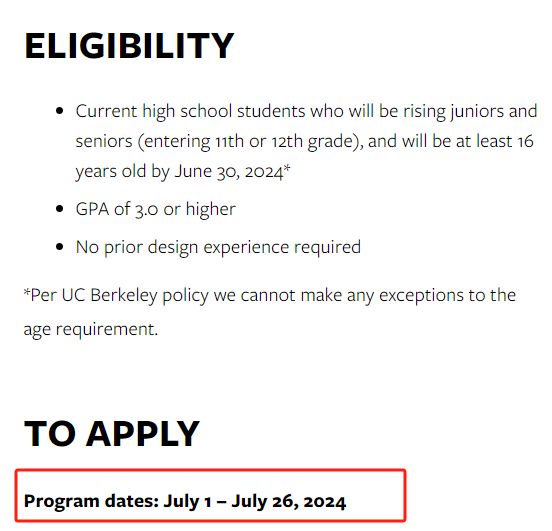
Task: Click the words rising juniors and
Action: [470, 112]
